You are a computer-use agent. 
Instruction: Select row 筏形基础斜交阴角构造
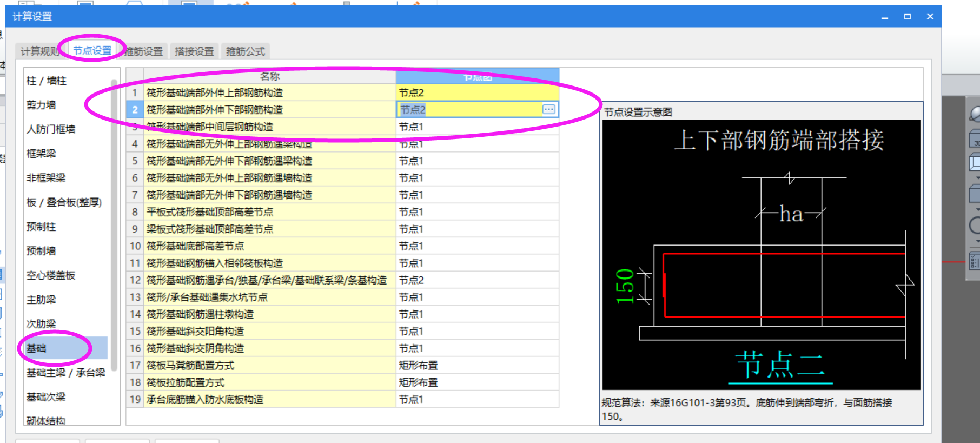click(269, 348)
